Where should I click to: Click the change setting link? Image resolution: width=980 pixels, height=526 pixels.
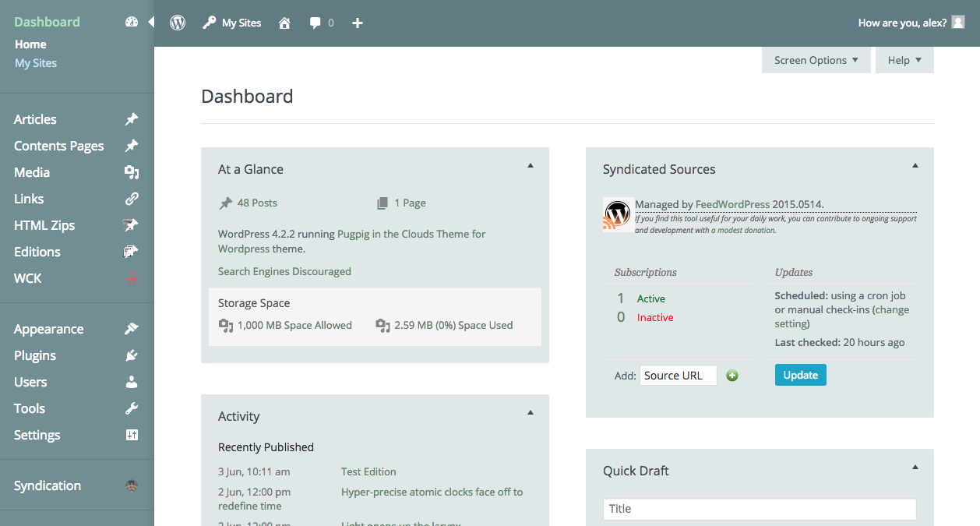tap(841, 316)
